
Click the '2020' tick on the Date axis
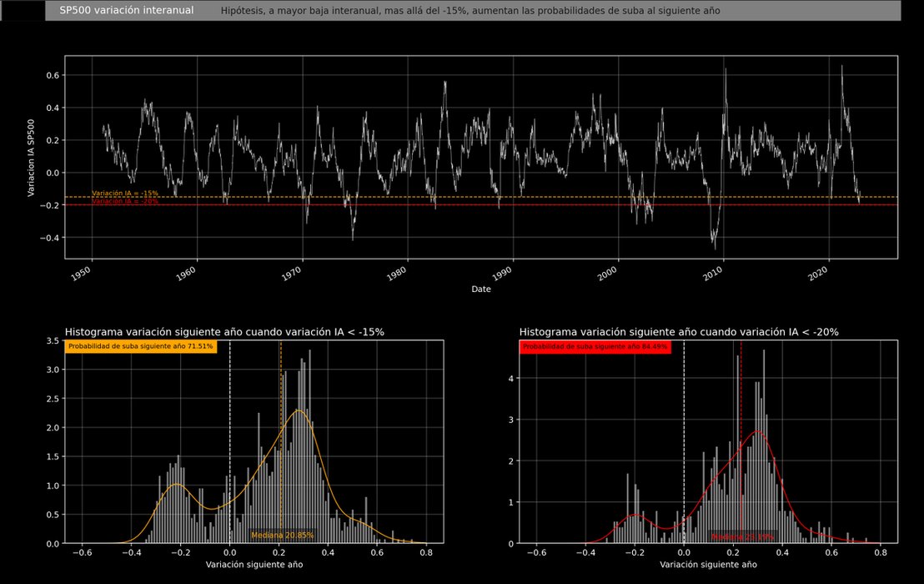click(x=819, y=273)
